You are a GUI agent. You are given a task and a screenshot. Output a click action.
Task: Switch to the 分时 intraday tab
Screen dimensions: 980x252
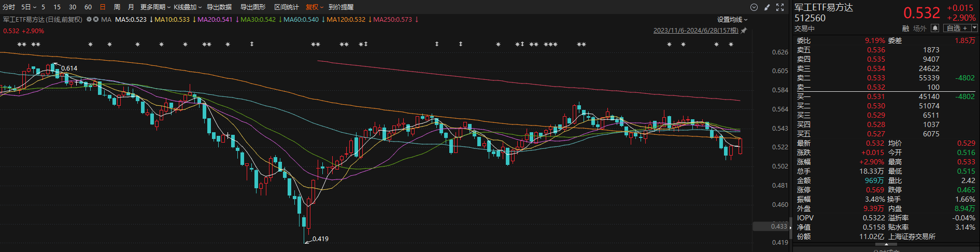[9, 7]
